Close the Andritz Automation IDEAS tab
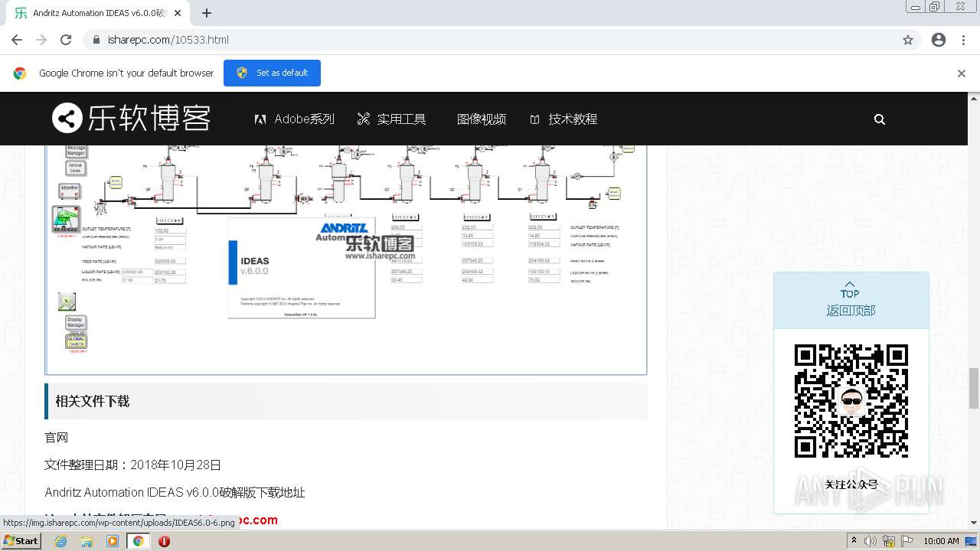 (x=178, y=13)
